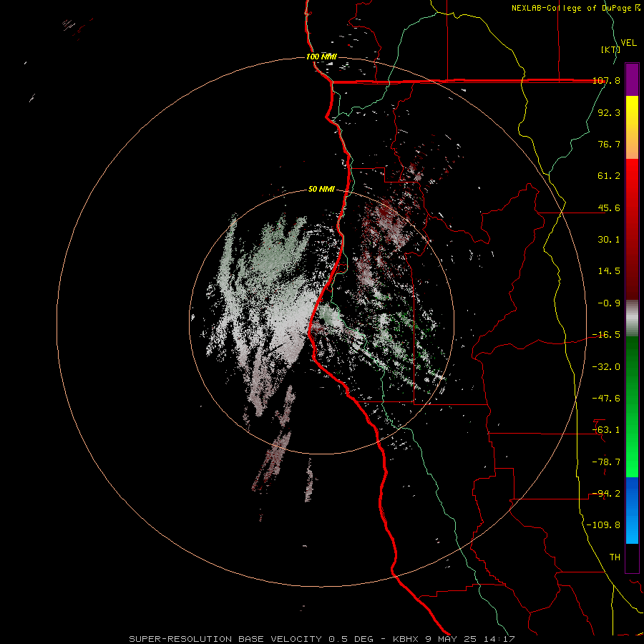Screen dimensions: 644x644
Task: Click the 50 NMI range ring label
Action: [x=321, y=189]
